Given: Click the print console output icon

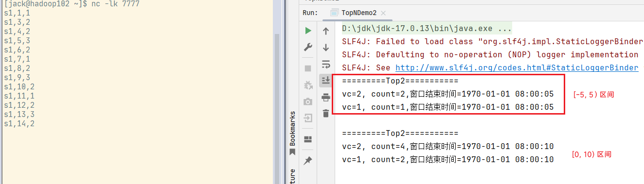Looking at the screenshot, I should coord(326,98).
